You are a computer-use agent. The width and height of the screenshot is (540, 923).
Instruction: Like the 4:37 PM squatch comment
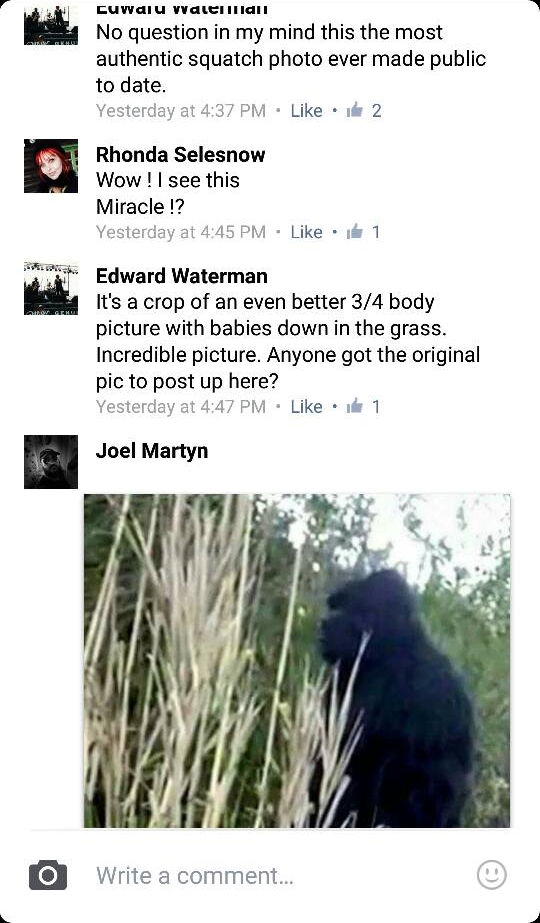306,111
